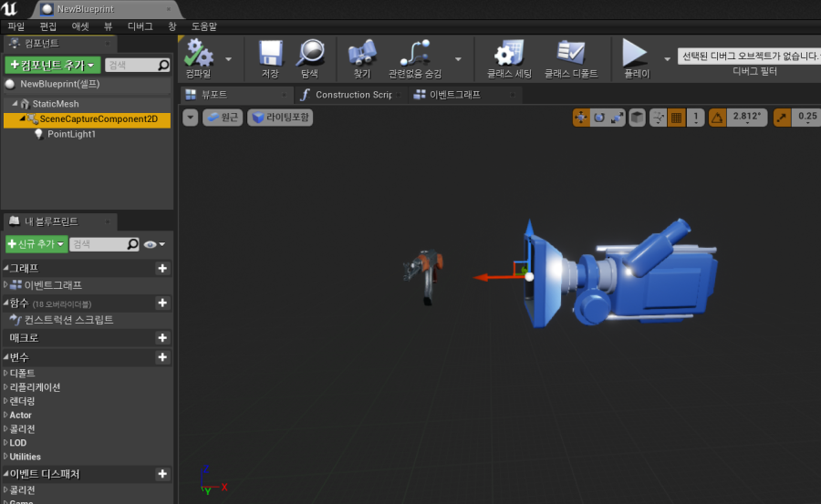Switch to the 뷰포트 tab
This screenshot has width=821, height=504.
coord(235,95)
